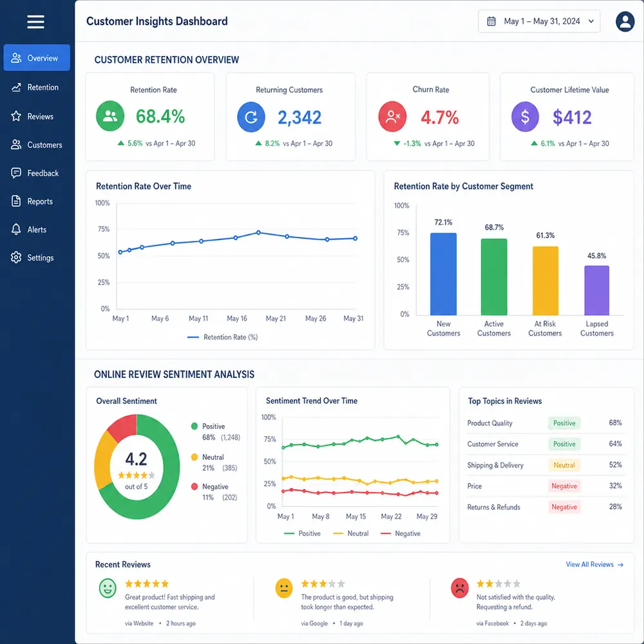
Task: Click the 68.4% retention rate value
Action: click(x=160, y=117)
